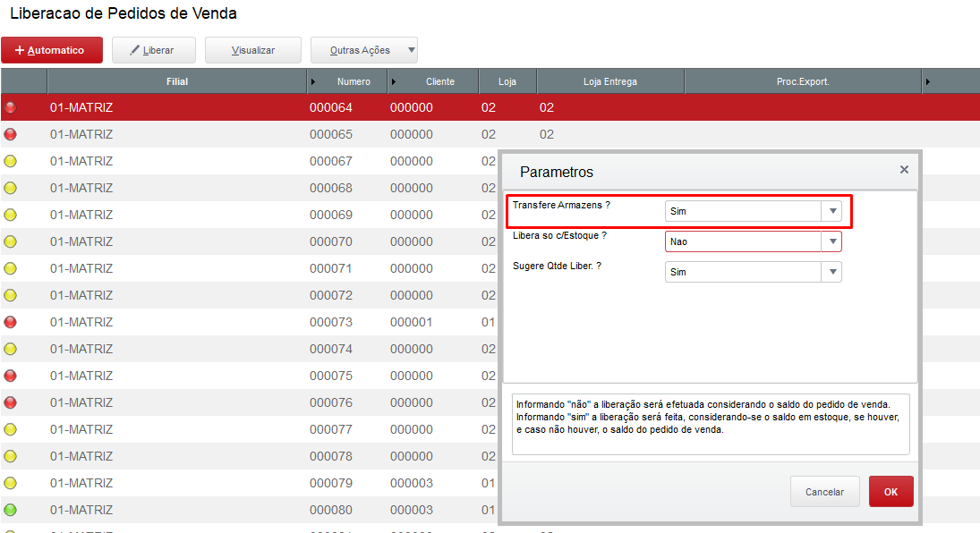Open the Sugere Qtde Liber. dropdown

click(754, 272)
